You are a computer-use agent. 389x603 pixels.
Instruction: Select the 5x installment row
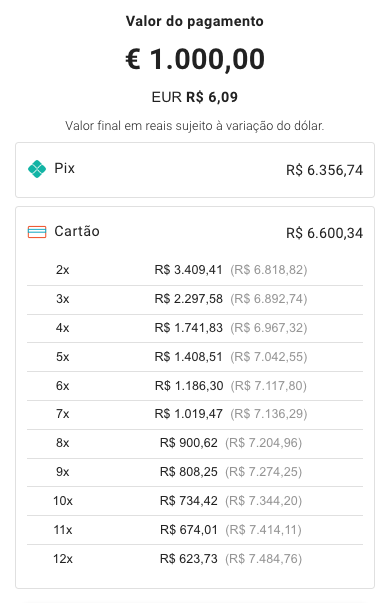[195, 357]
